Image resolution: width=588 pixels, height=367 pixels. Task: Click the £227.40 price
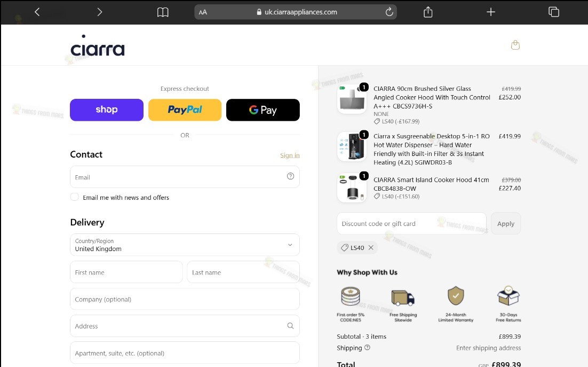coord(510,189)
